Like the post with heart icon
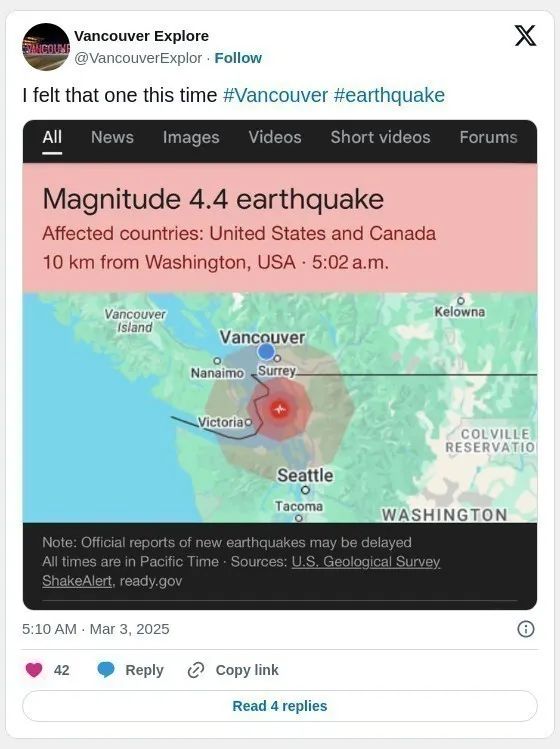The image size is (560, 749). pyautogui.click(x=34, y=670)
